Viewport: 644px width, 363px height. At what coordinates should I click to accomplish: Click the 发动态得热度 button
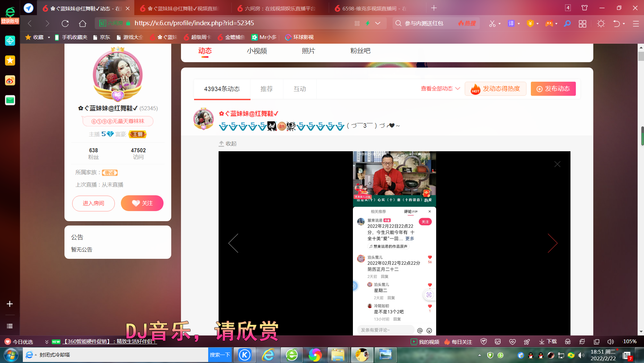(x=496, y=89)
